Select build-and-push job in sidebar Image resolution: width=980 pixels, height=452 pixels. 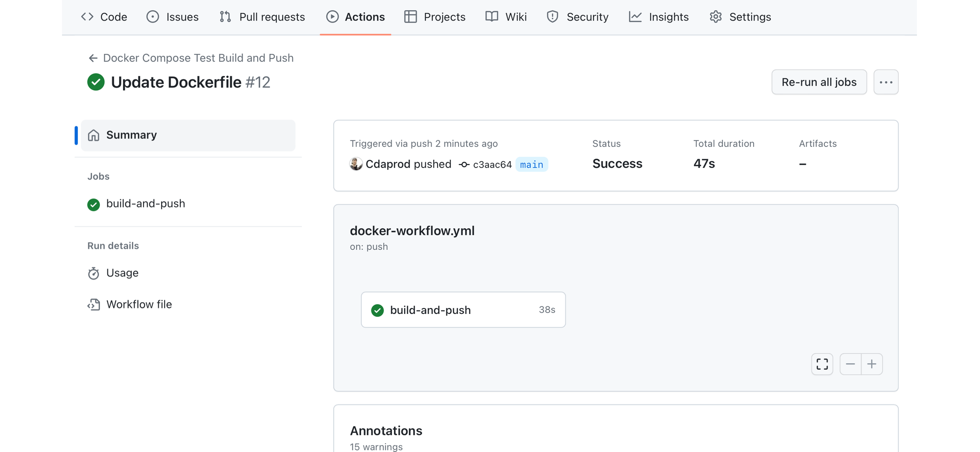pos(146,204)
